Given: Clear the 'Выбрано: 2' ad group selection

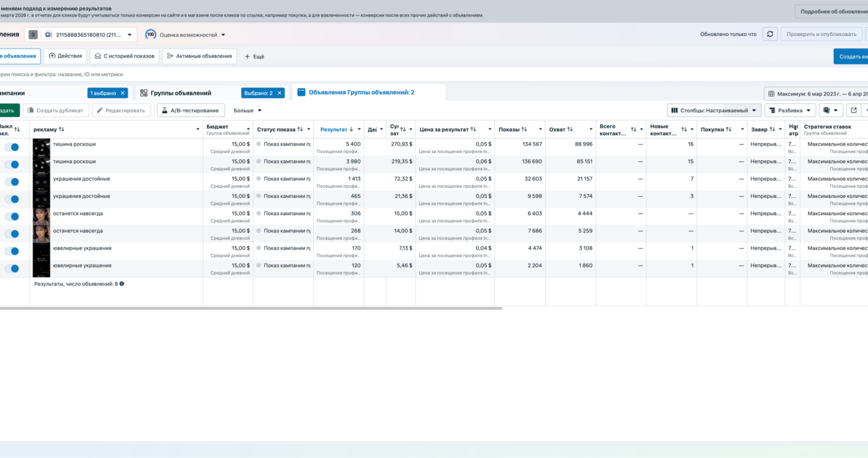Looking at the screenshot, I should tap(279, 93).
